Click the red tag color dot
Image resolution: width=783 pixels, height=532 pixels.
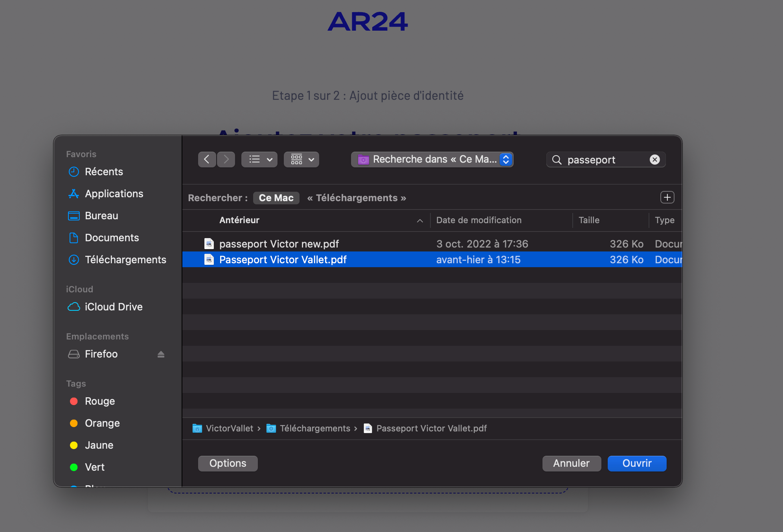tap(74, 401)
